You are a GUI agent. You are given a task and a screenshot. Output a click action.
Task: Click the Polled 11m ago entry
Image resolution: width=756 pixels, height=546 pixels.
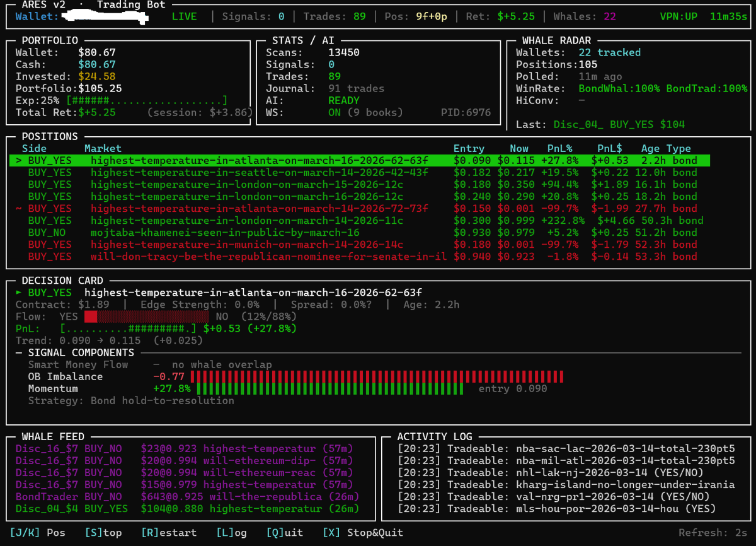click(x=569, y=77)
